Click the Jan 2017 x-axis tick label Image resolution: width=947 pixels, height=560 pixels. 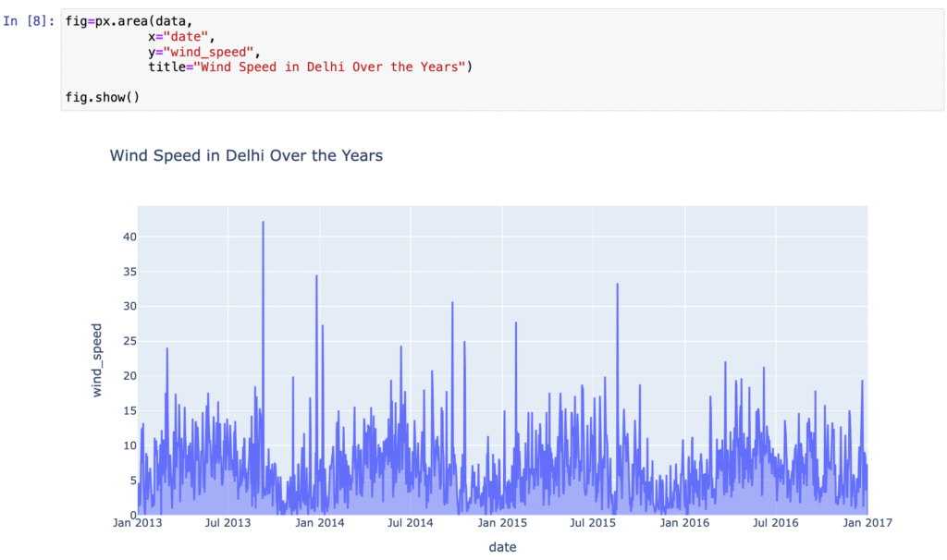click(x=867, y=523)
